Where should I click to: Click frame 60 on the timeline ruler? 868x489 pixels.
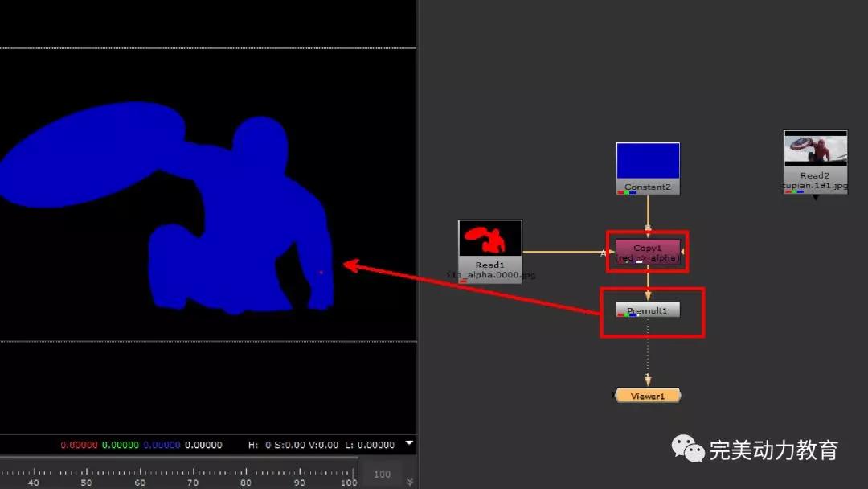(x=140, y=483)
